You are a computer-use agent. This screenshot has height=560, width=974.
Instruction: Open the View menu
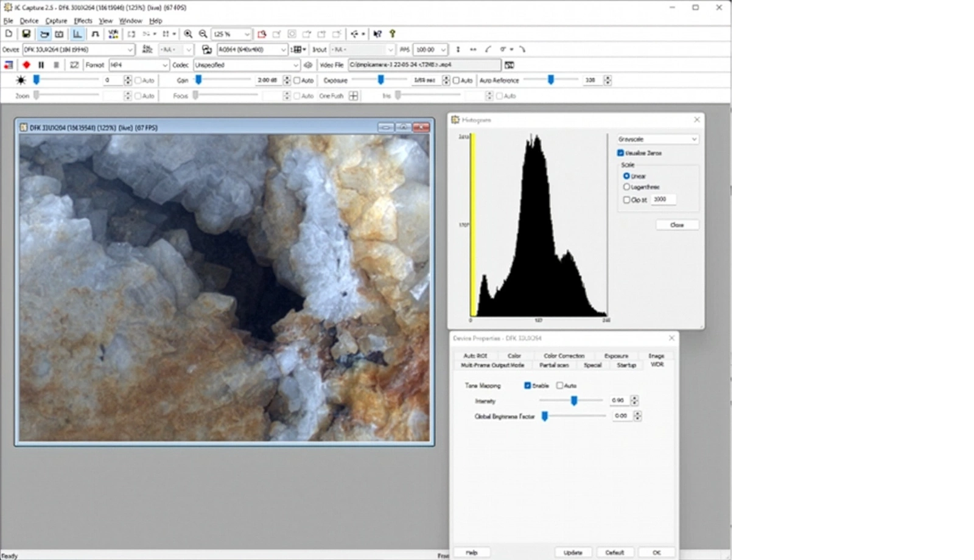105,21
